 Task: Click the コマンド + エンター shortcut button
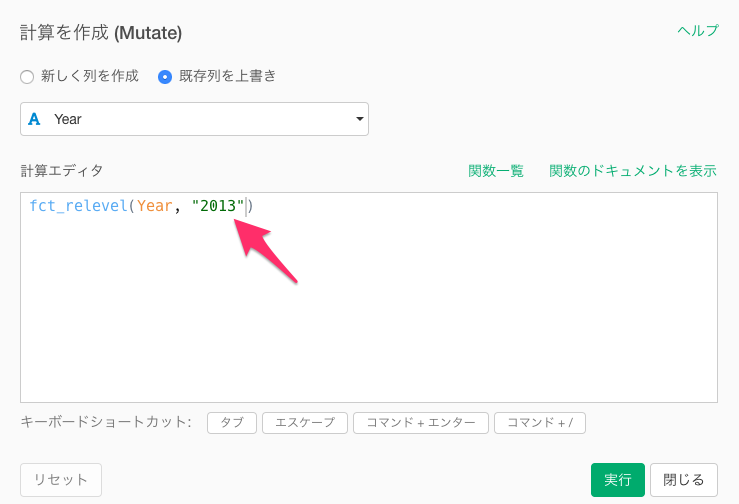421,422
